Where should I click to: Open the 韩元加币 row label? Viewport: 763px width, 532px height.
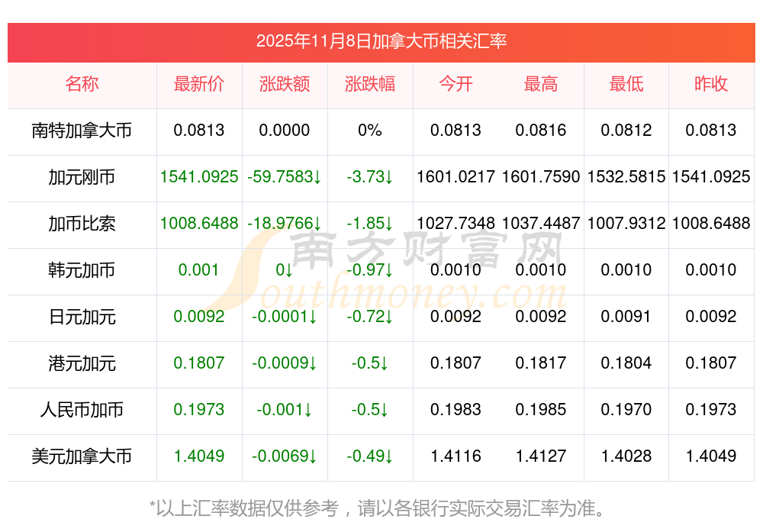tap(82, 270)
